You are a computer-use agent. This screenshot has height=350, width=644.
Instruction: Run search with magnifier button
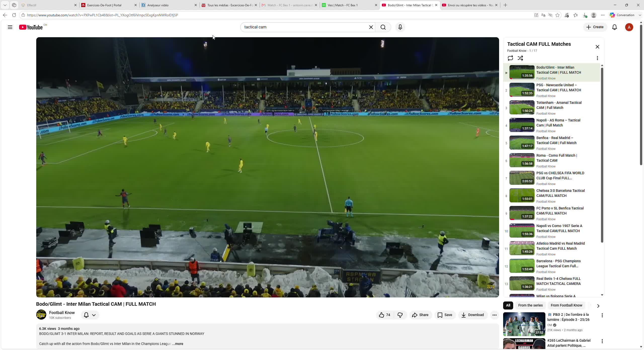383,27
